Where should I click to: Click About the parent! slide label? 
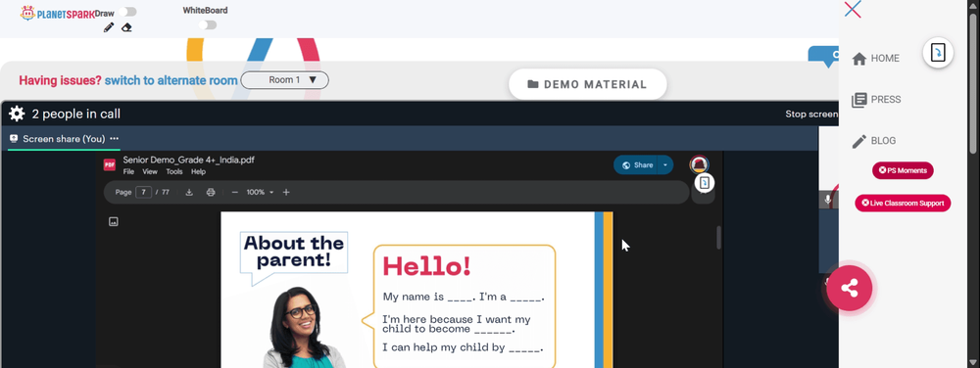pos(294,252)
